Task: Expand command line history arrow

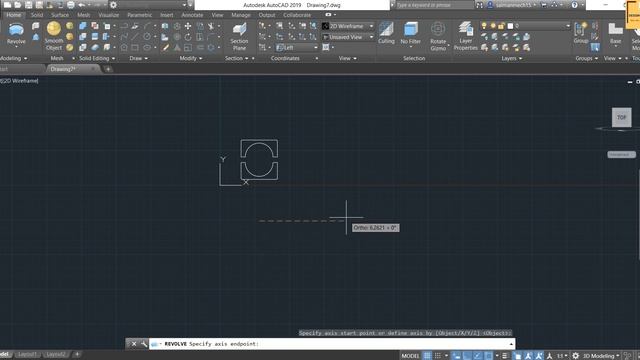Action: pyautogui.click(x=511, y=344)
